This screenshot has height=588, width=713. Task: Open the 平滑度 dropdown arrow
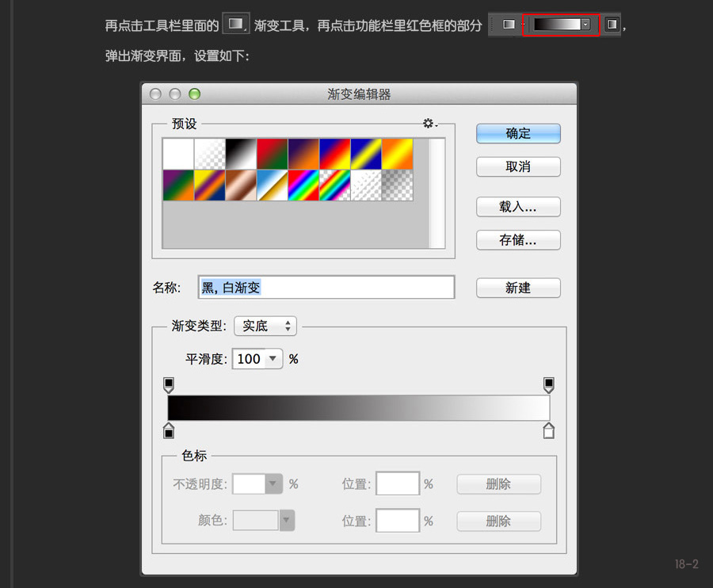click(x=273, y=359)
